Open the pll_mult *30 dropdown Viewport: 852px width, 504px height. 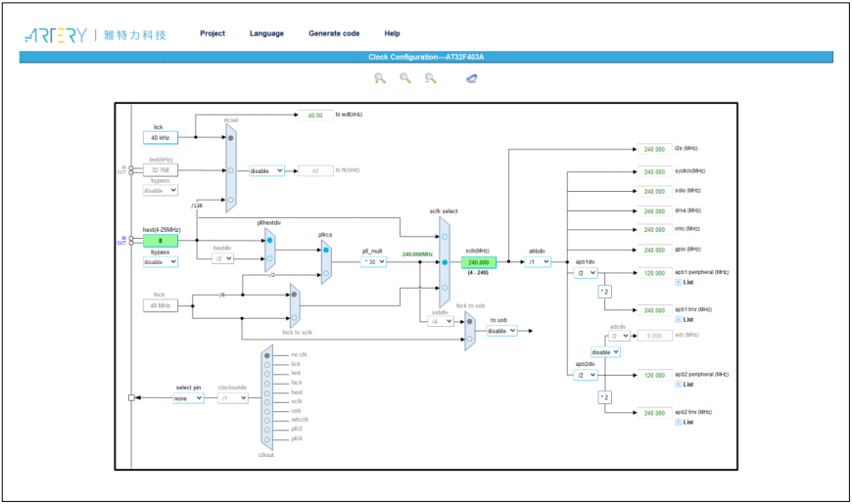(x=373, y=261)
